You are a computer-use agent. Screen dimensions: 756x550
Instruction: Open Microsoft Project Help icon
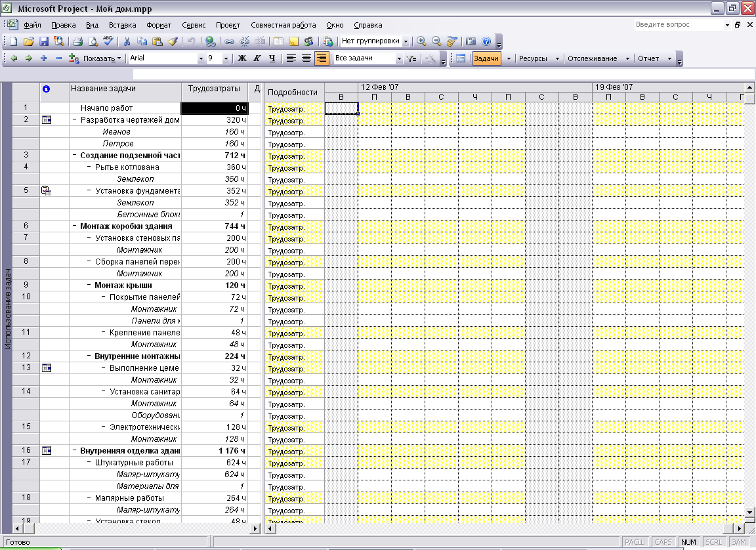coord(486,41)
